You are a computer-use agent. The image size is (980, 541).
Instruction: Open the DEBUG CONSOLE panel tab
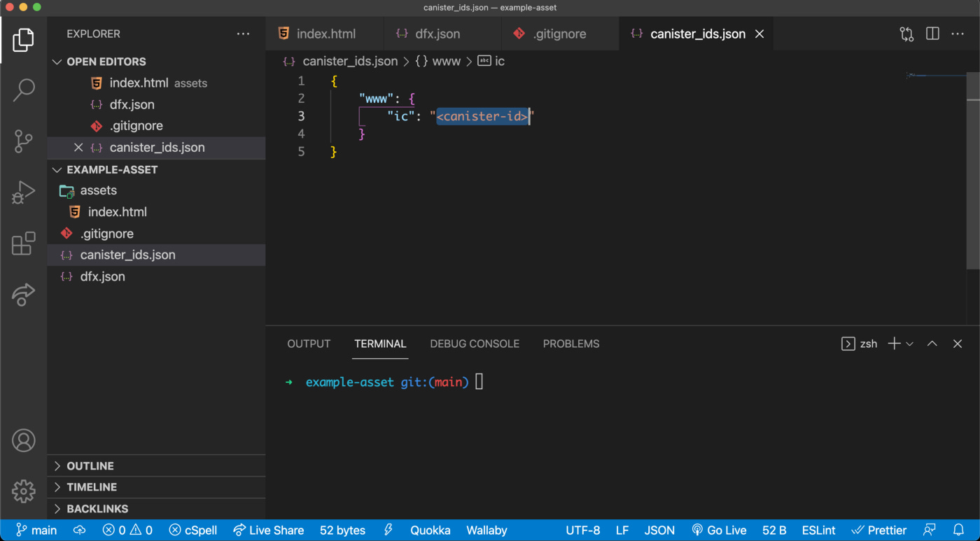pyautogui.click(x=475, y=344)
